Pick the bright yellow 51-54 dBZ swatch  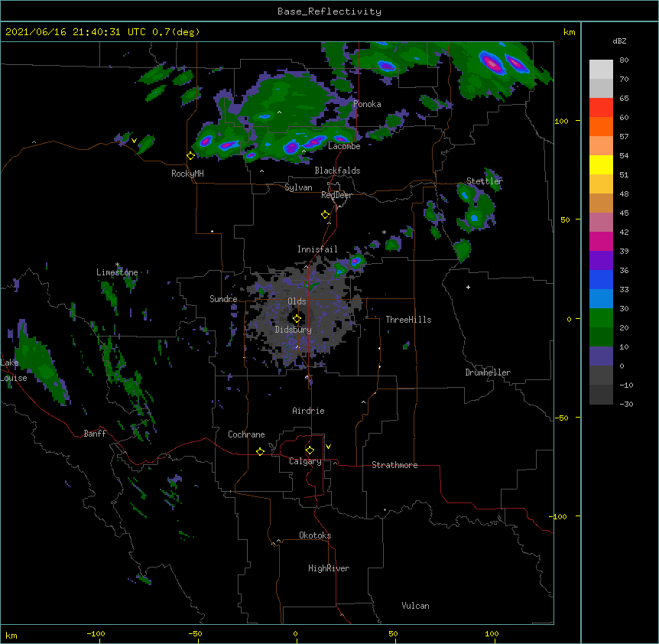[601, 164]
